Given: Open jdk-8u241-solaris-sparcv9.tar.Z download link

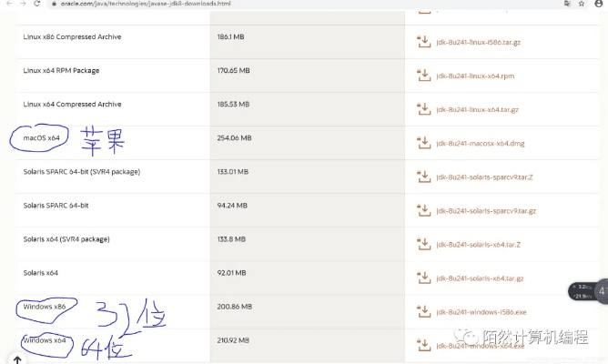Looking at the screenshot, I should [481, 177].
